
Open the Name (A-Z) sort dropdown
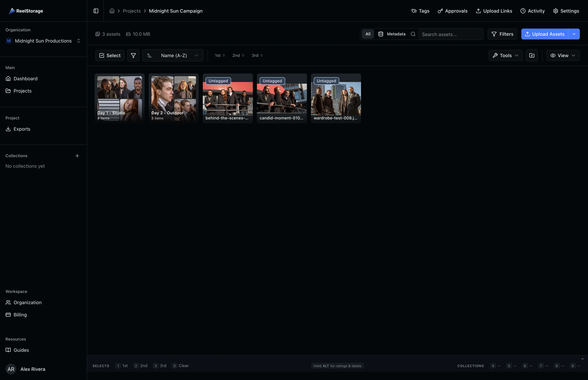173,55
